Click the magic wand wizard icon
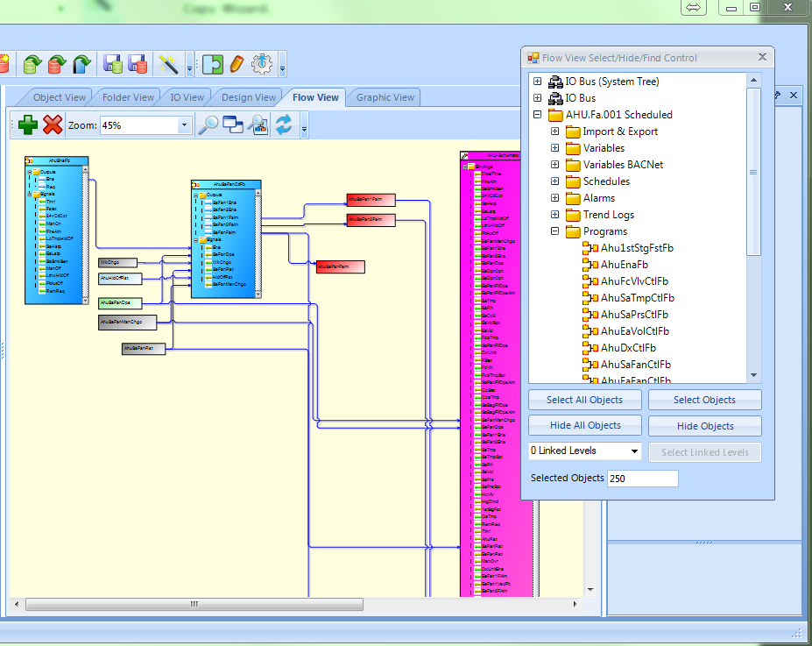This screenshot has height=646, width=812. click(x=168, y=64)
